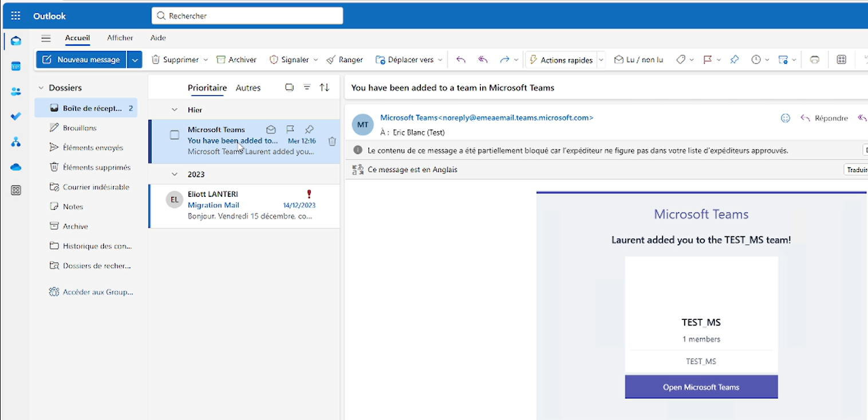The image size is (868, 420).
Task: Open OneDrive cloud icon in sidebar
Action: point(16,167)
